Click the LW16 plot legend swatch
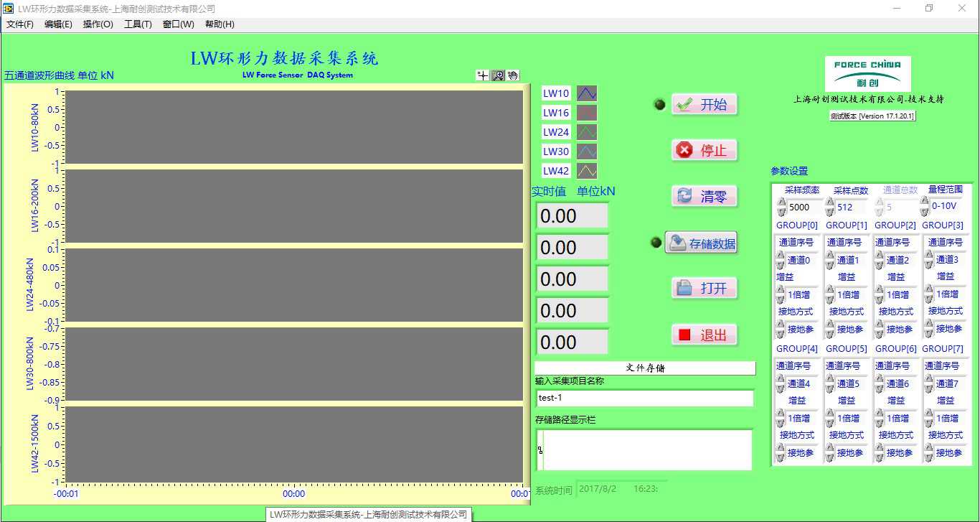Screen dimensions: 980x522 pos(587,113)
